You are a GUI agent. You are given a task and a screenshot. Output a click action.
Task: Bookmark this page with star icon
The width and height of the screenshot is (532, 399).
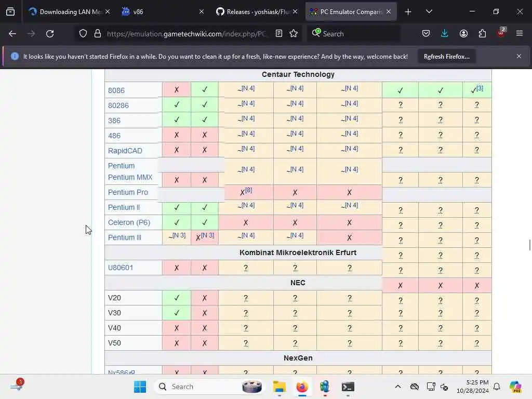pyautogui.click(x=294, y=34)
